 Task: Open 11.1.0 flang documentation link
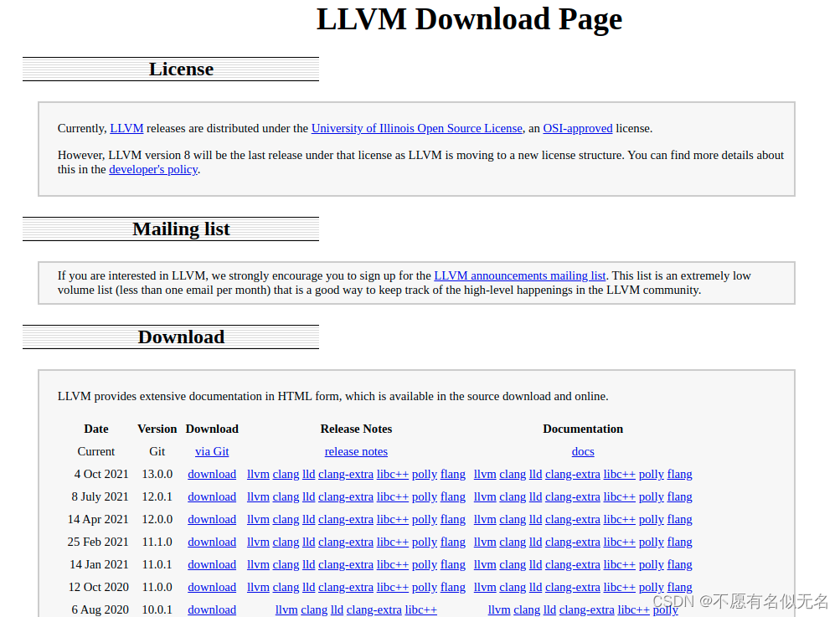point(680,542)
